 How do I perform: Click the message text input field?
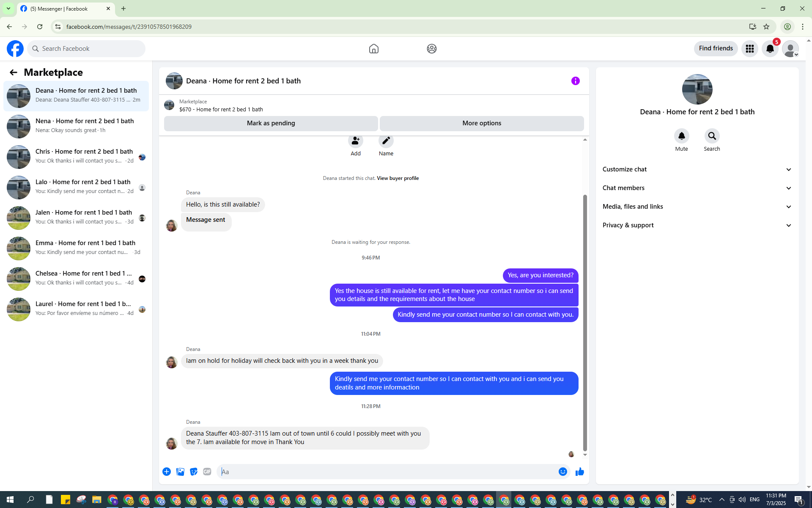coord(387,472)
